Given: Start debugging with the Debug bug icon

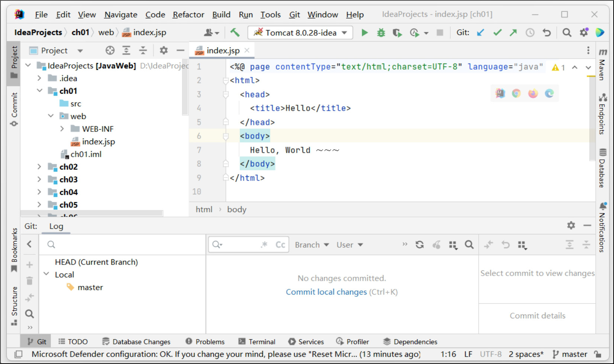Looking at the screenshot, I should (381, 33).
